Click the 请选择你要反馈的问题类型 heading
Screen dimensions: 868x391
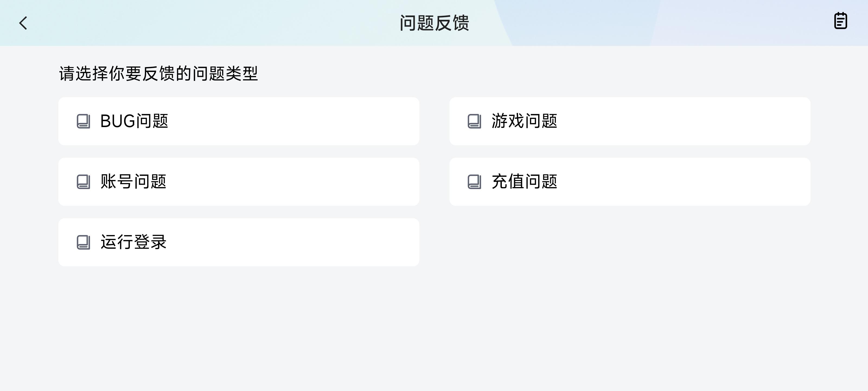pyautogui.click(x=158, y=74)
